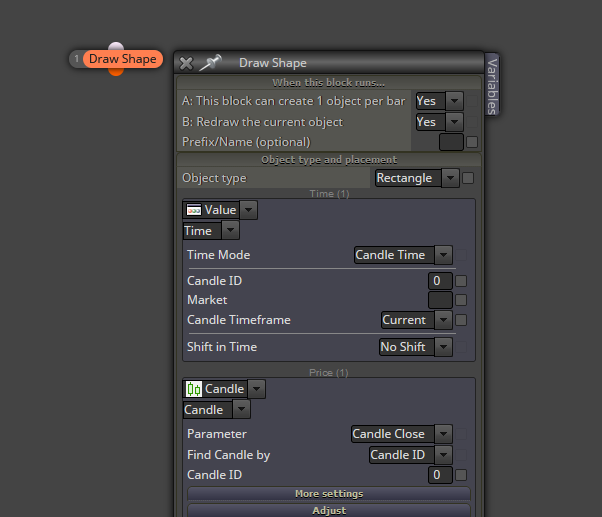Open Redraw the current object dropdown
The width and height of the screenshot is (602, 517).
(440, 122)
